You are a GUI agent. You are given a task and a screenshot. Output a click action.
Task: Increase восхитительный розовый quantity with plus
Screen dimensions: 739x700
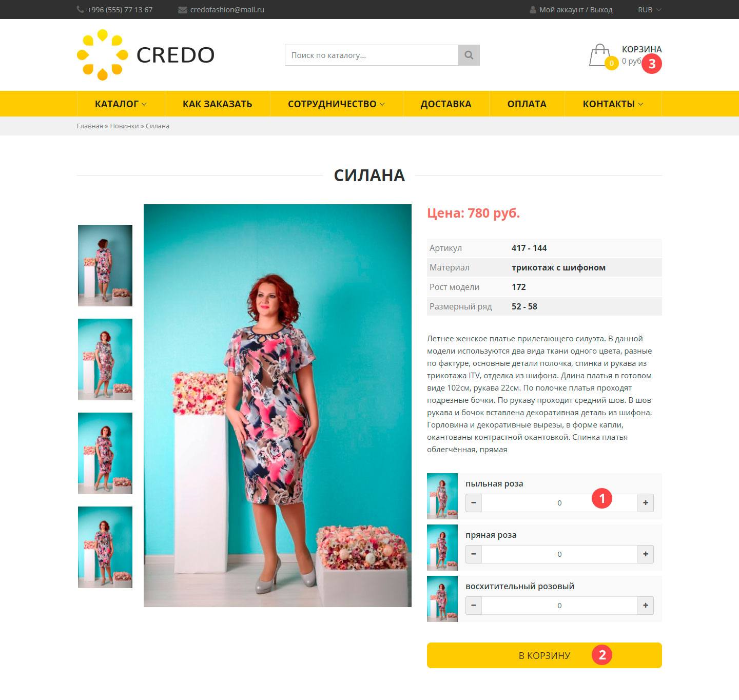645,606
